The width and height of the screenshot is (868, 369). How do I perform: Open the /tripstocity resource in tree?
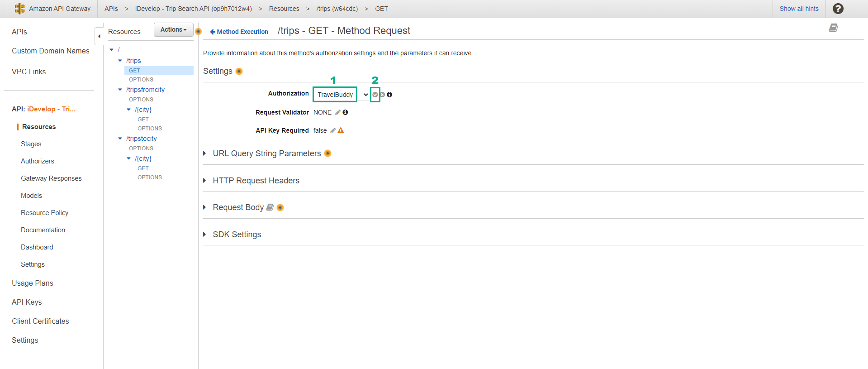142,139
